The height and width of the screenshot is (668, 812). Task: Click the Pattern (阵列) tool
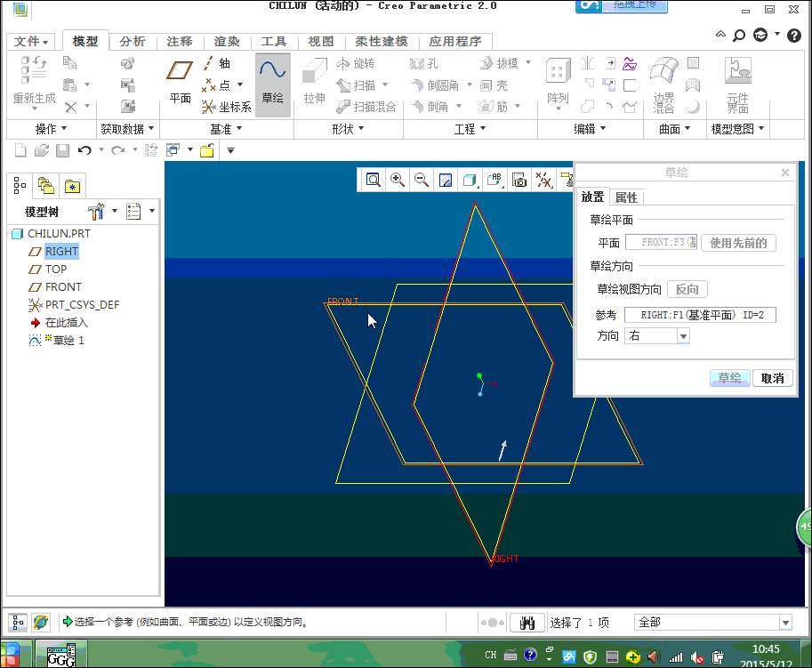click(x=558, y=82)
